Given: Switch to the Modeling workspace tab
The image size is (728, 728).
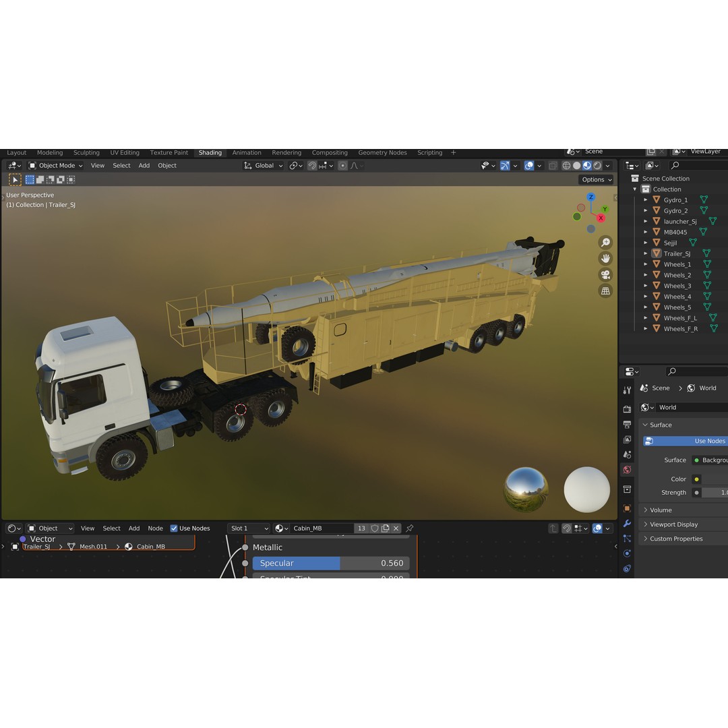Looking at the screenshot, I should (x=50, y=153).
